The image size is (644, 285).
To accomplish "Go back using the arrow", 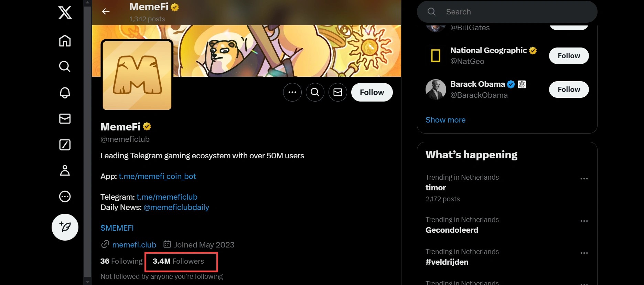I will (106, 11).
